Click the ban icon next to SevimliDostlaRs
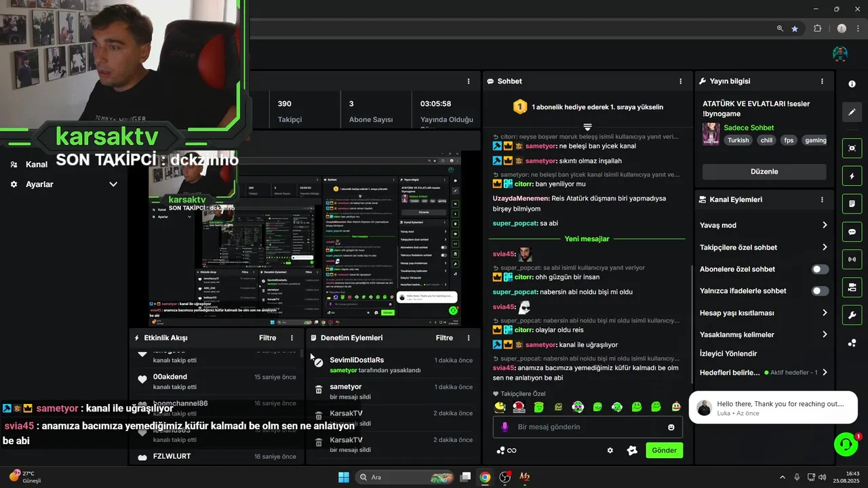This screenshot has width=868, height=488. coord(318,363)
